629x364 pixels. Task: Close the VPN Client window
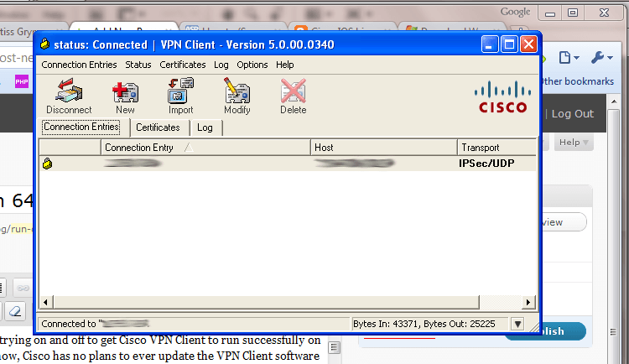(528, 44)
